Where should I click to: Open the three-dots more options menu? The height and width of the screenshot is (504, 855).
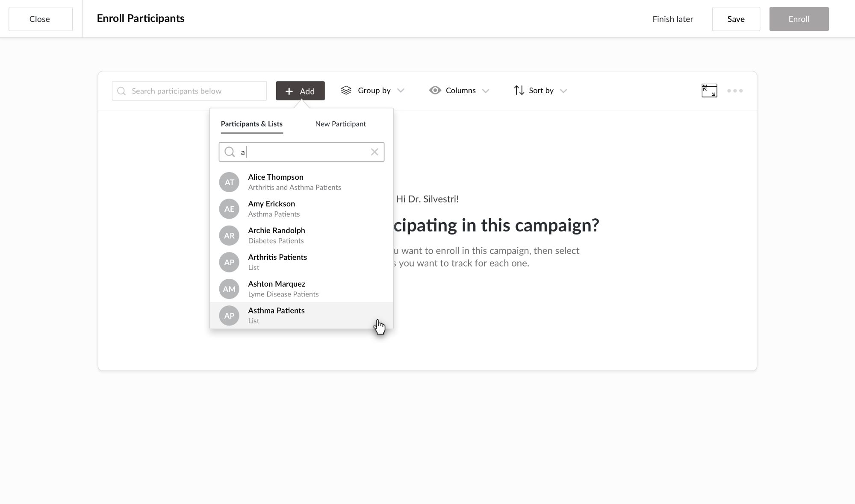735,91
